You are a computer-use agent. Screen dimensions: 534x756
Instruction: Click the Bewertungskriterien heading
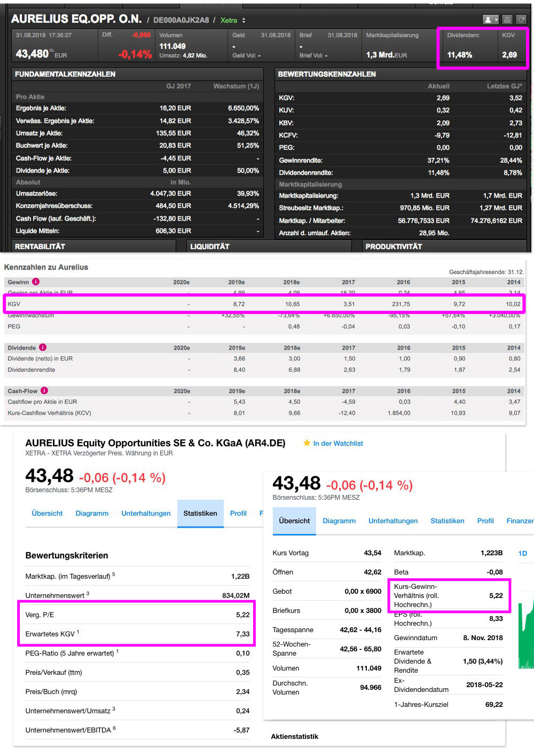pos(67,556)
